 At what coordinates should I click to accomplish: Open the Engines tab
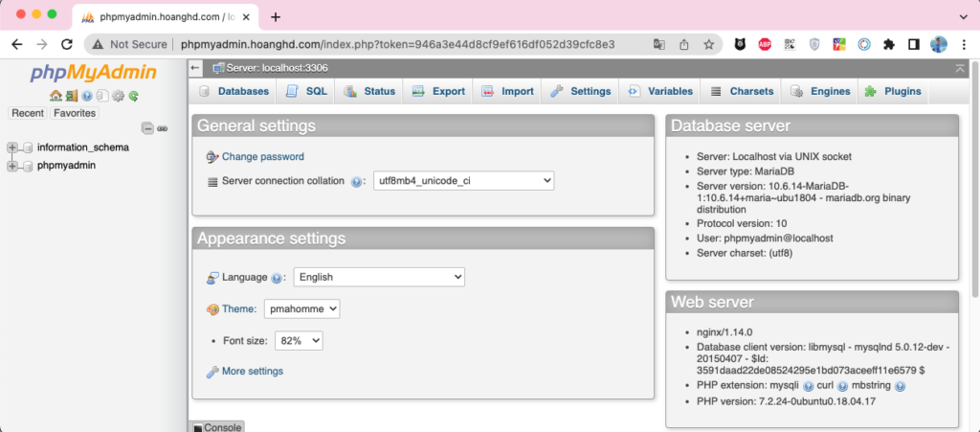tap(820, 91)
